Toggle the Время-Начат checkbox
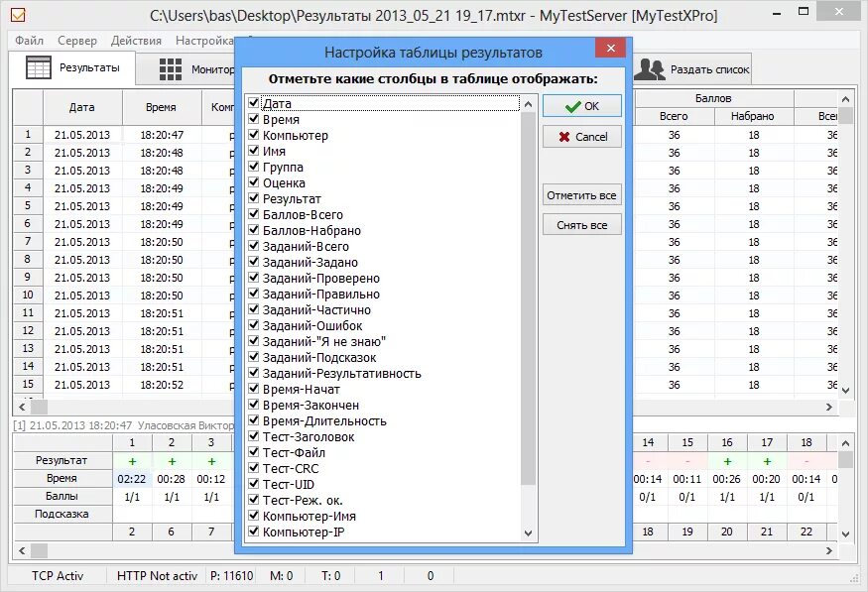868x592 pixels. click(x=254, y=389)
